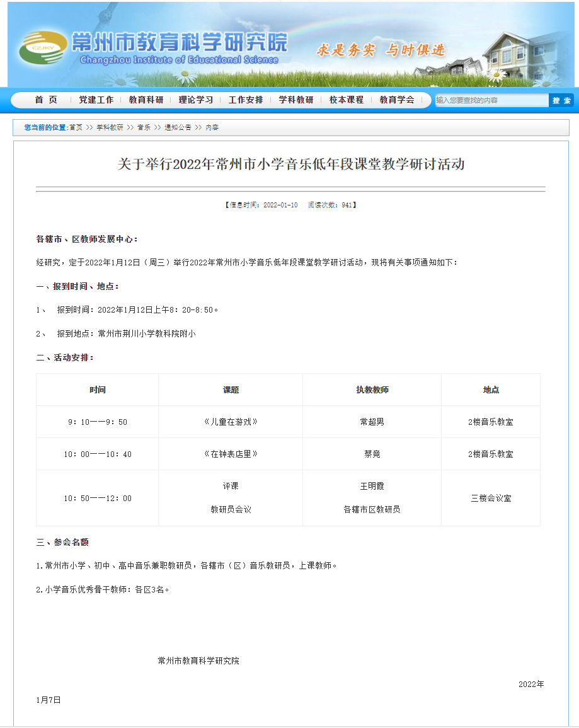The image size is (579, 728).
Task: Click the 《儿童在游戏》 table cell
Action: click(231, 422)
